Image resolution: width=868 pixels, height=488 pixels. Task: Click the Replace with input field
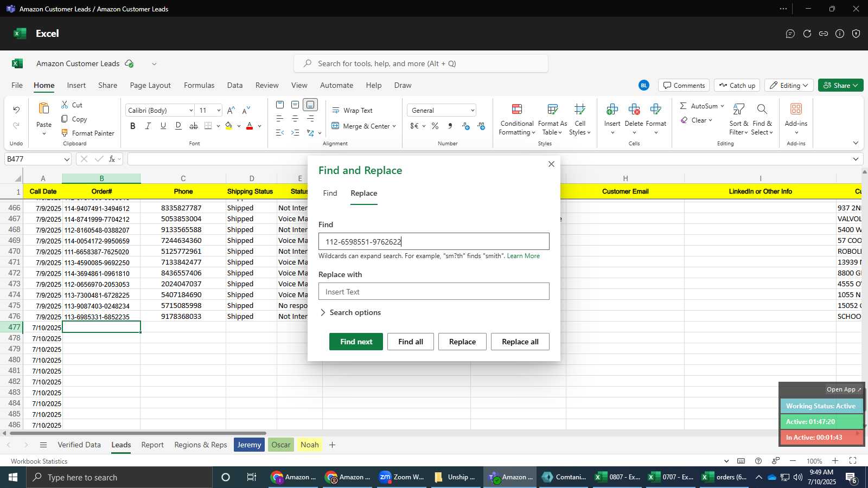pos(434,291)
